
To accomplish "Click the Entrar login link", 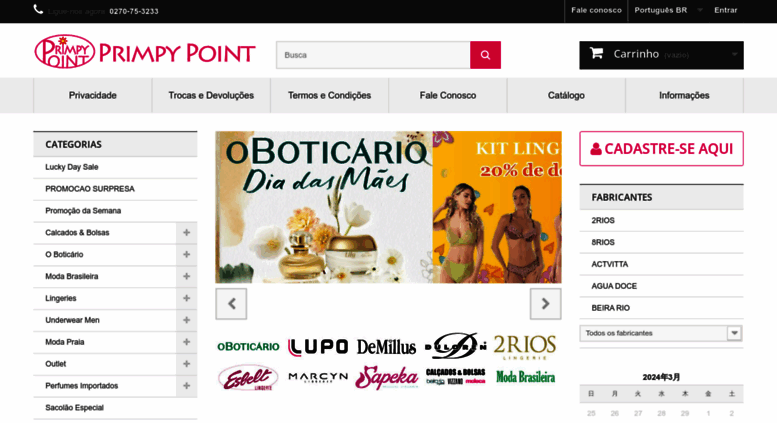I will [x=725, y=10].
